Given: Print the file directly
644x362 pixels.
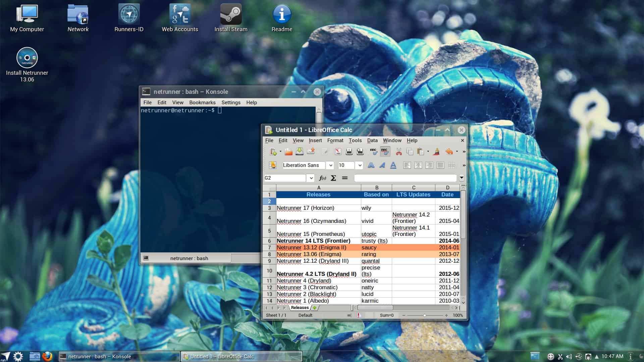Looking at the screenshot, I should click(x=349, y=152).
